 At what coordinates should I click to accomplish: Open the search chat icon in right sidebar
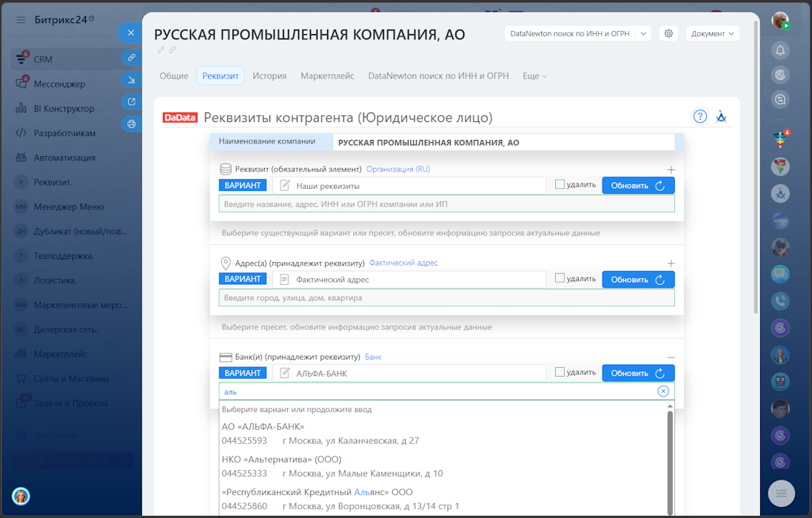pyautogui.click(x=780, y=99)
